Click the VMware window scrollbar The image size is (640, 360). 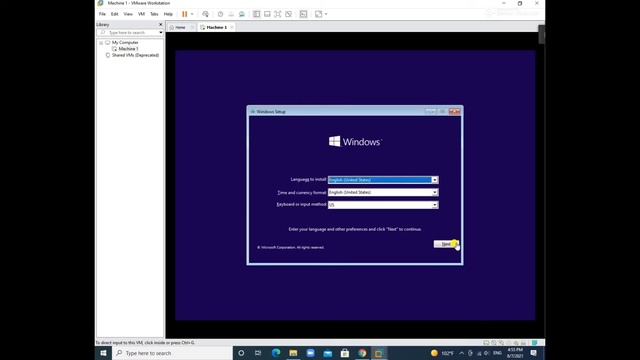click(x=541, y=35)
